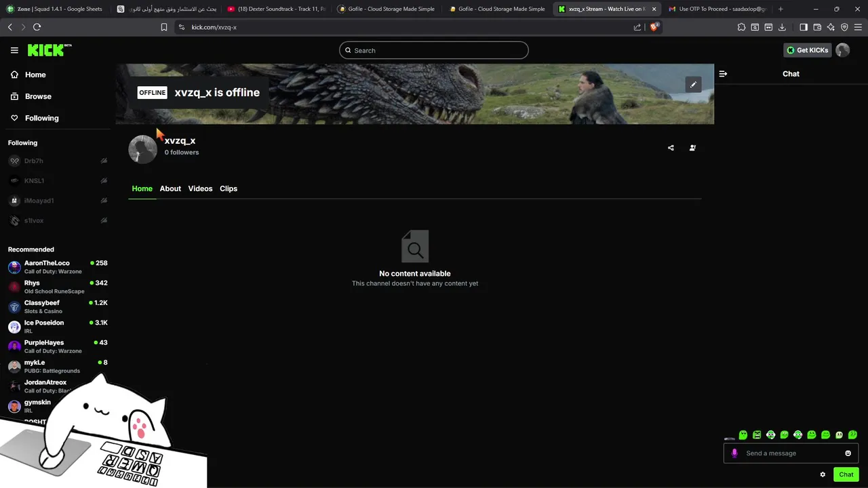Image resolution: width=868 pixels, height=488 pixels.
Task: Insert the angry square-faced emote
Action: click(x=757, y=435)
